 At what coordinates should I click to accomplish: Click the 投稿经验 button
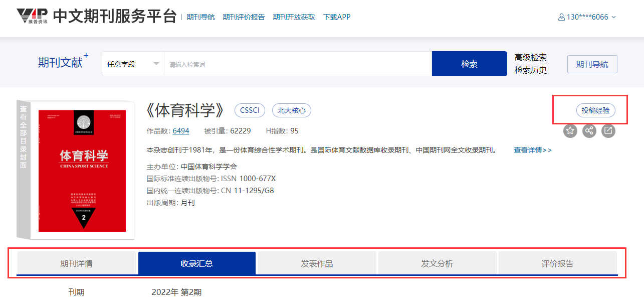595,110
